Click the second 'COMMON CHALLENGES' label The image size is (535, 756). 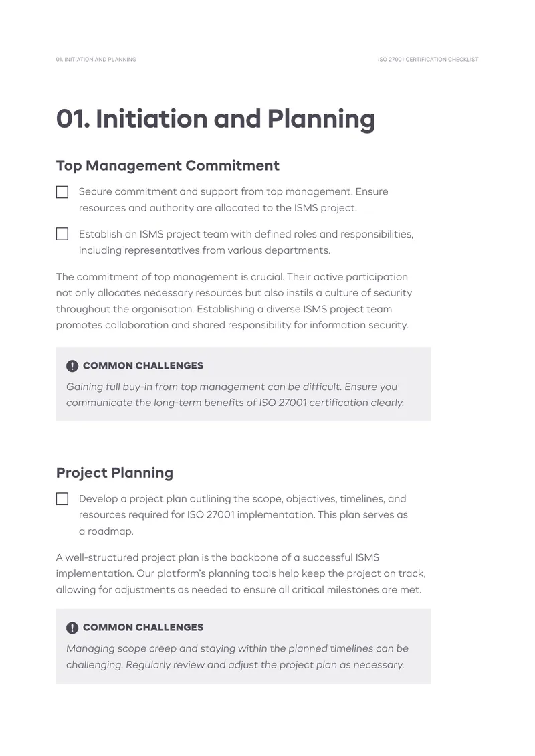click(143, 628)
